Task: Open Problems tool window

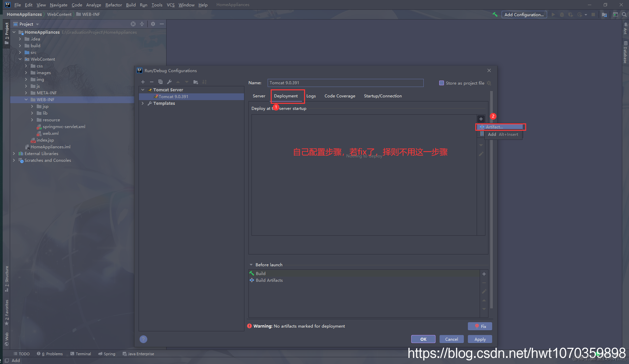Action: [50, 354]
